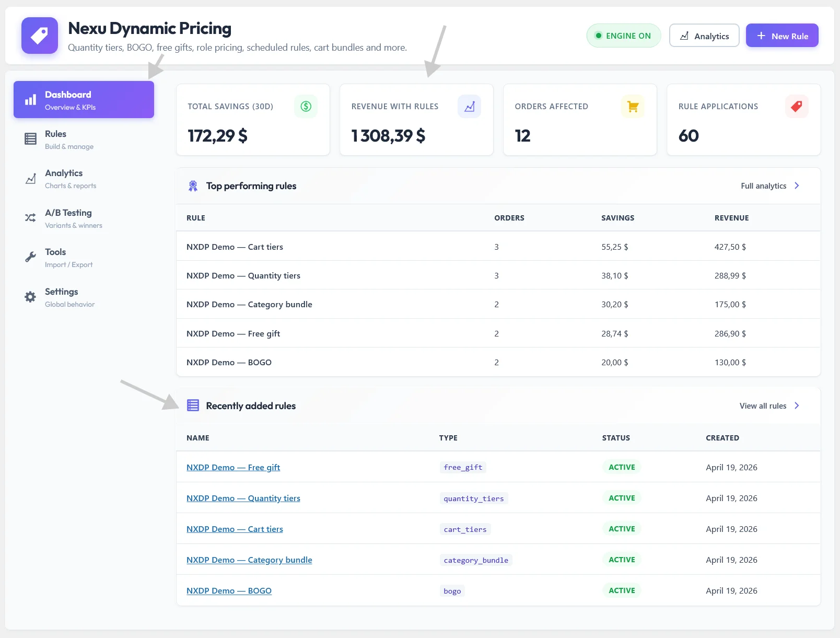Viewport: 840px width, 638px height.
Task: Click the bogo type tag
Action: coord(452,591)
